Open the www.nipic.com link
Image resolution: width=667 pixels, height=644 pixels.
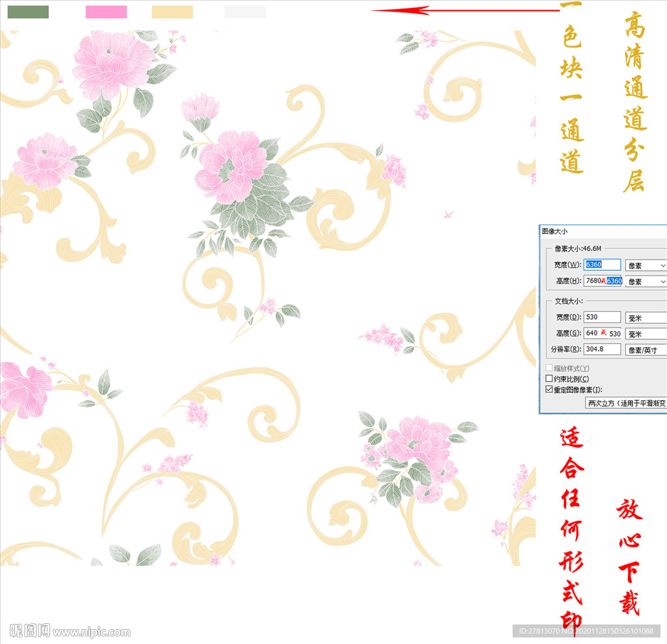tap(92, 632)
